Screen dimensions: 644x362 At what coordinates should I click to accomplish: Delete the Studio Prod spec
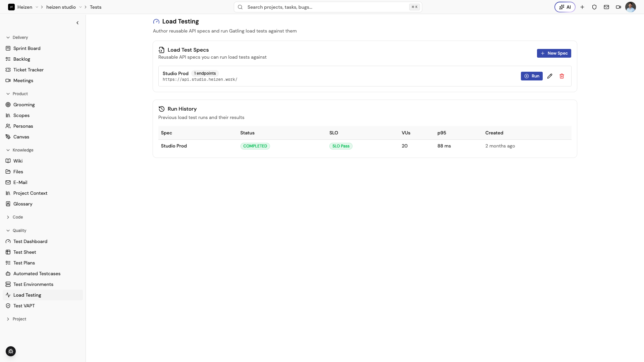[x=562, y=76]
